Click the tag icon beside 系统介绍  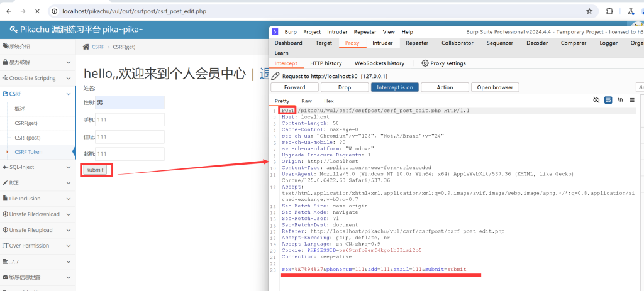6,47
